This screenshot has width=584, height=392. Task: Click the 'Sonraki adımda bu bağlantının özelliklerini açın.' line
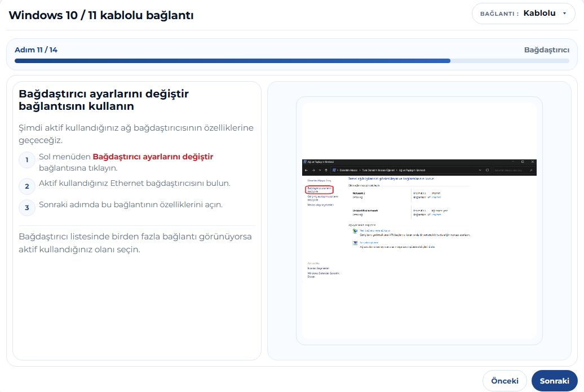[131, 205]
